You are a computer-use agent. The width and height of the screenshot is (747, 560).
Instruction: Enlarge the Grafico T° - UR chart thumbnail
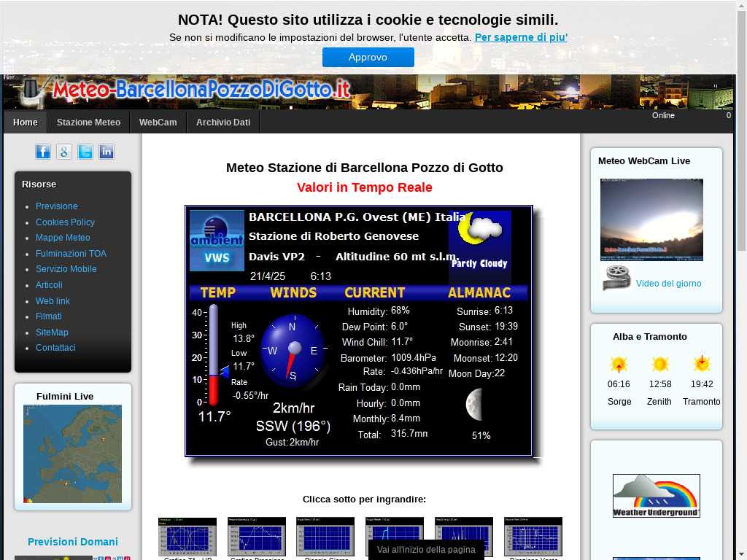pyautogui.click(x=187, y=537)
